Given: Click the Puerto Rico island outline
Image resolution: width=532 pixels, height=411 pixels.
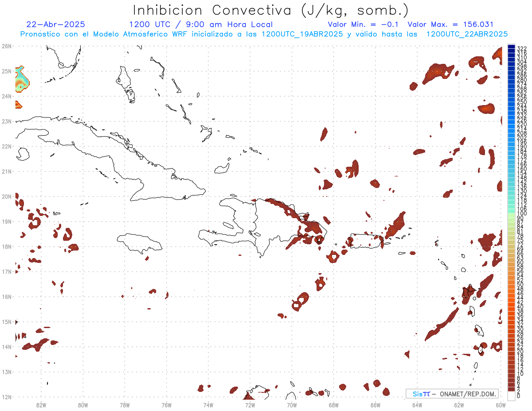Looking at the screenshot, I should tap(367, 241).
